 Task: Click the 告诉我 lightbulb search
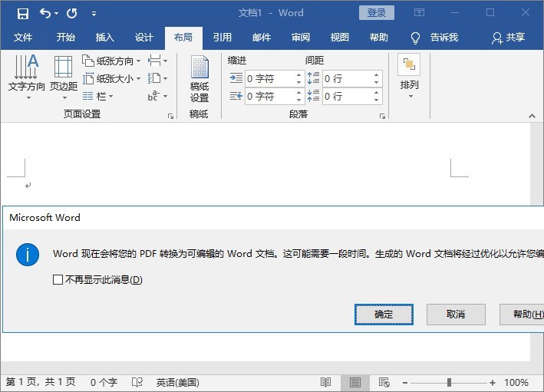point(434,38)
